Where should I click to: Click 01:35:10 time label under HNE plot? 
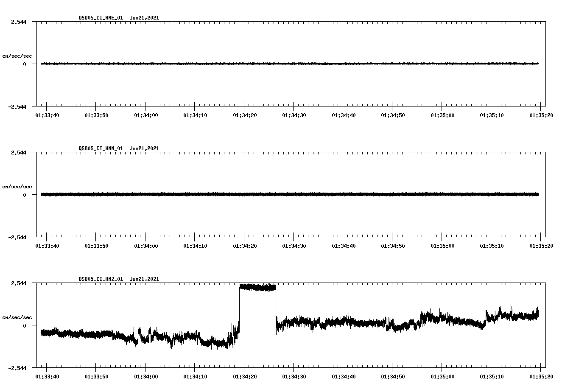click(x=492, y=115)
